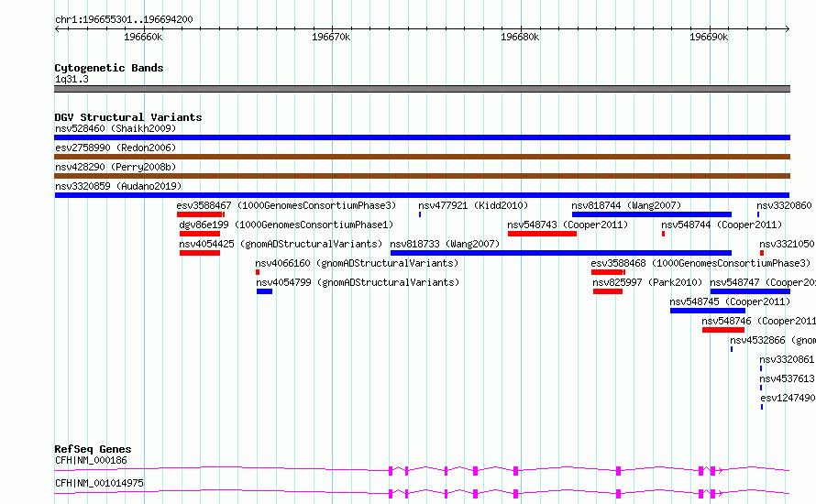The image size is (816, 504).
Task: Click the right arrowhead of the ruler
Action: tap(788, 28)
